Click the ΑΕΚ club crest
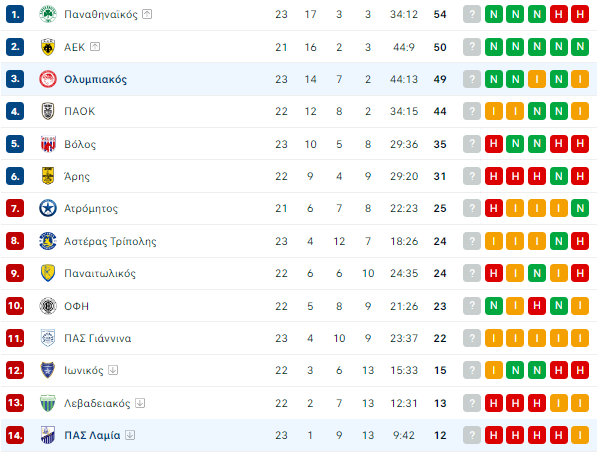The image size is (597, 459). tap(48, 47)
